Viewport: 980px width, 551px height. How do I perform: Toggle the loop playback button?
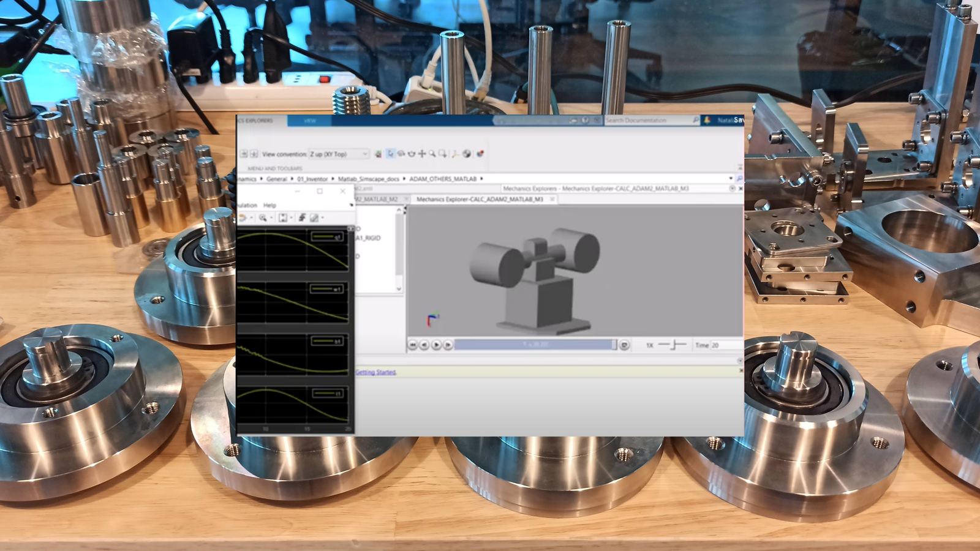[x=624, y=345]
